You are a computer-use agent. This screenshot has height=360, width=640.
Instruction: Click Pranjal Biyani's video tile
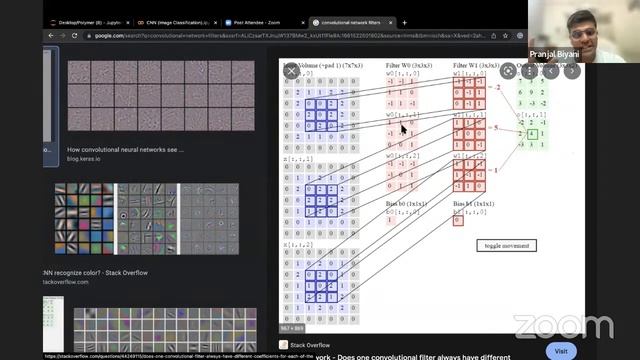(x=584, y=31)
